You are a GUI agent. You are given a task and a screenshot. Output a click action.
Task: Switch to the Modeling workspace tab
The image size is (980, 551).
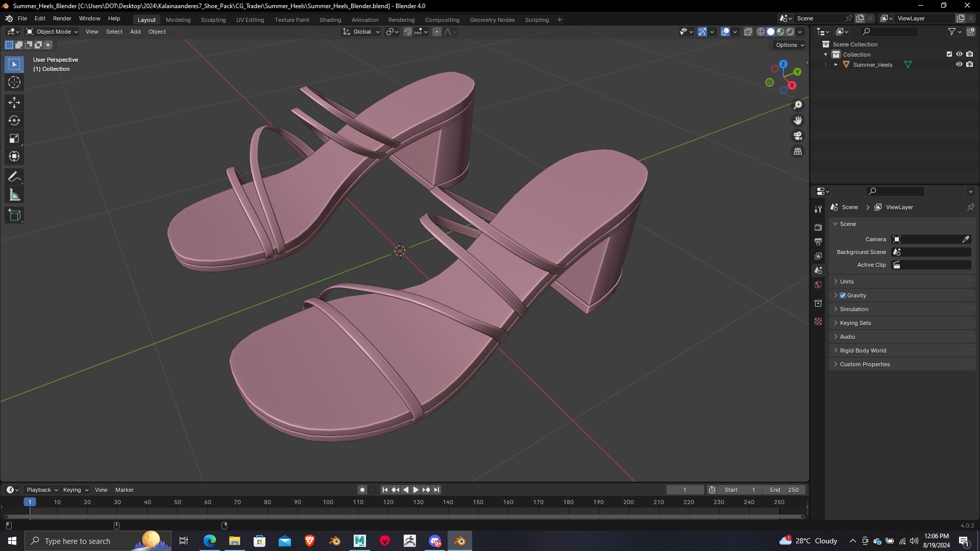(178, 20)
